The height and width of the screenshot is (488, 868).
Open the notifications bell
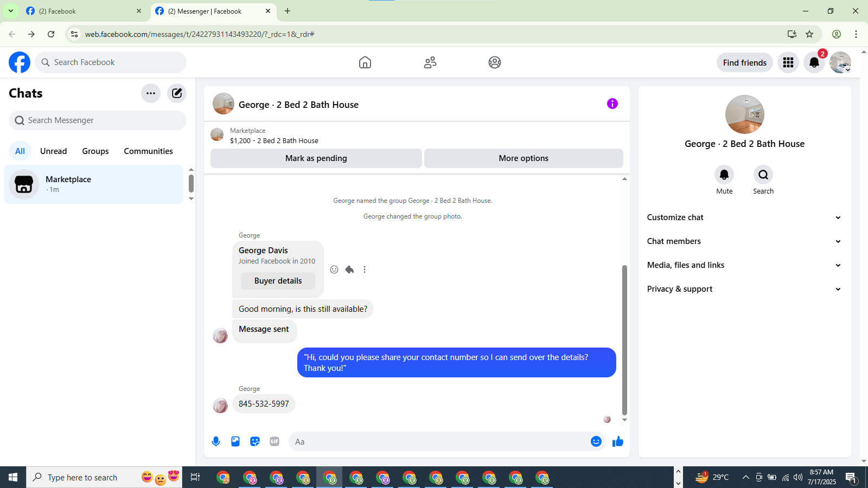point(814,62)
